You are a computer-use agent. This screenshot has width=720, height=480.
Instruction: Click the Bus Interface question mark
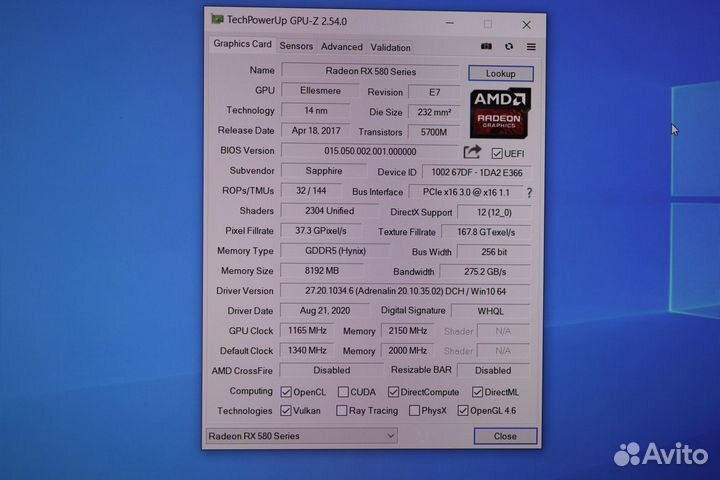coord(529,193)
